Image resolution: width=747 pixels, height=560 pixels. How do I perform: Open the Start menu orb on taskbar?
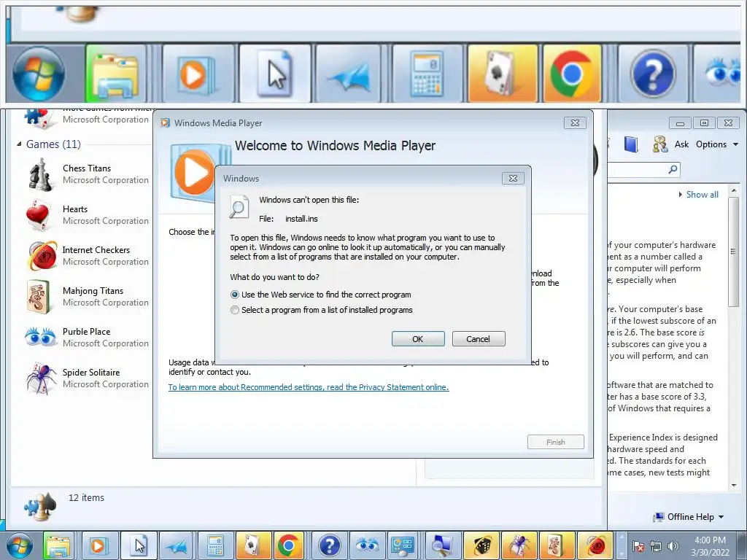click(x=19, y=545)
